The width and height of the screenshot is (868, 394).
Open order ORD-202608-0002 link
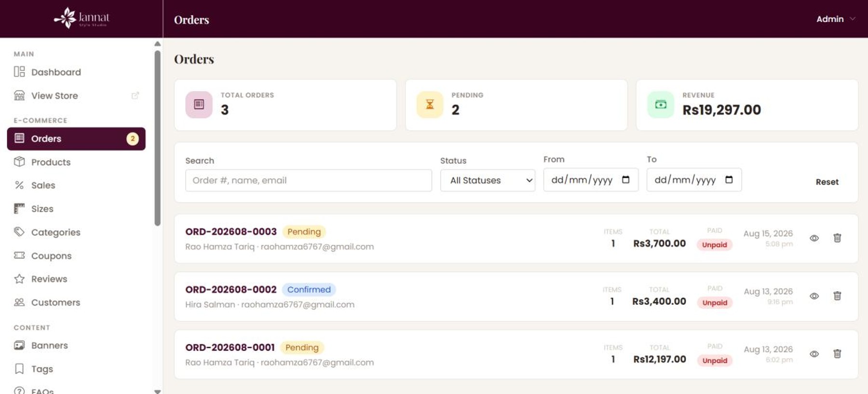(231, 289)
